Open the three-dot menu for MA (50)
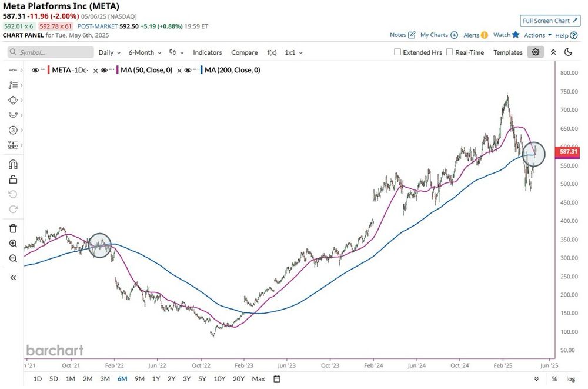The image size is (588, 389). [112, 70]
